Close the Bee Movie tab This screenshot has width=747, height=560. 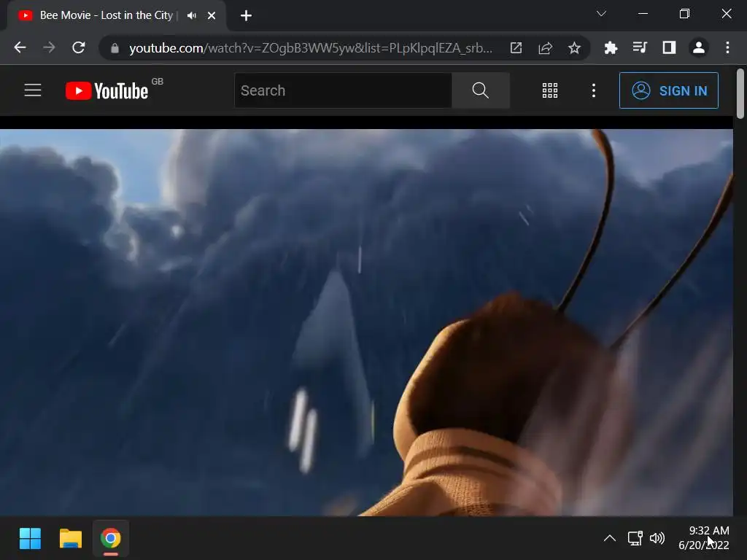(x=212, y=16)
